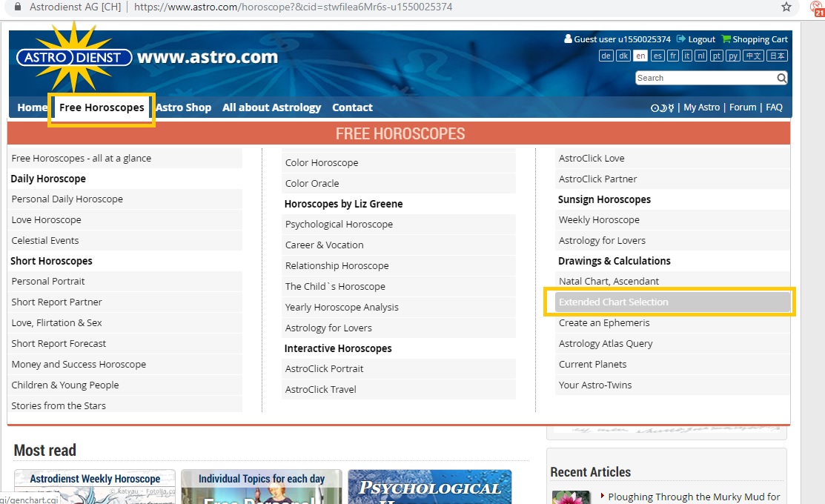The image size is (825, 504).
Task: Open Create an Ephemeris
Action: tap(672, 323)
